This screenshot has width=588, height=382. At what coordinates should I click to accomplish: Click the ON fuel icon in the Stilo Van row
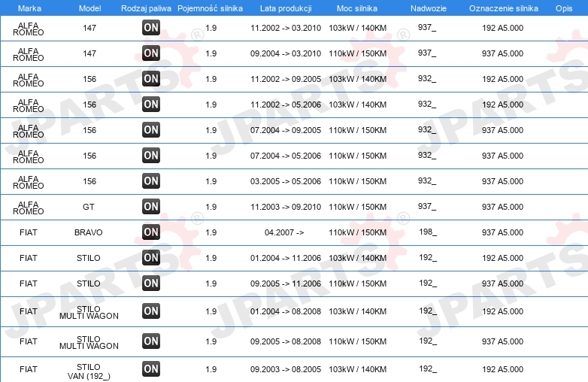pos(151,369)
